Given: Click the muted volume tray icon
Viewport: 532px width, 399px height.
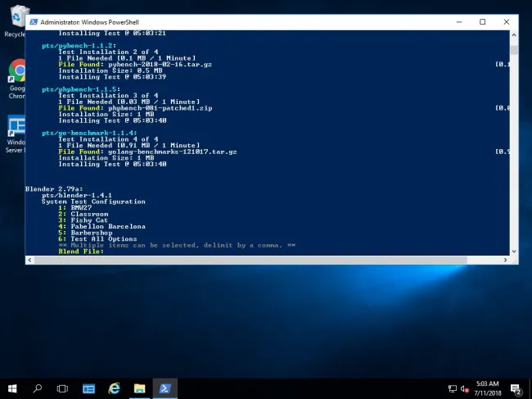Looking at the screenshot, I should point(464,388).
